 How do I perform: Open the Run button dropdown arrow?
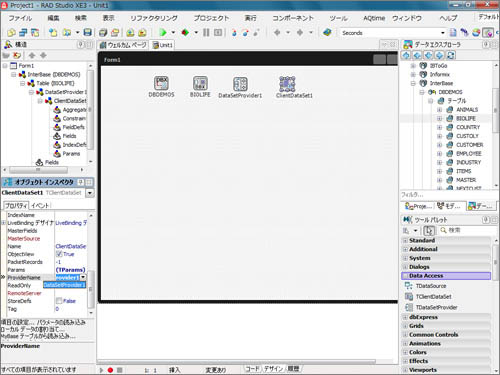(173, 32)
